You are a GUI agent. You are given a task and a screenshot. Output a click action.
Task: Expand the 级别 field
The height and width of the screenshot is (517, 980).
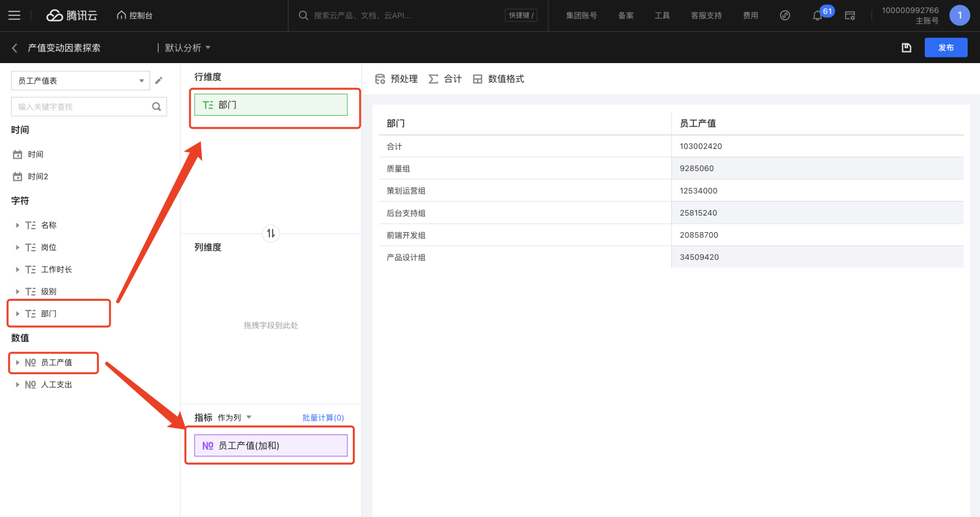pos(17,292)
